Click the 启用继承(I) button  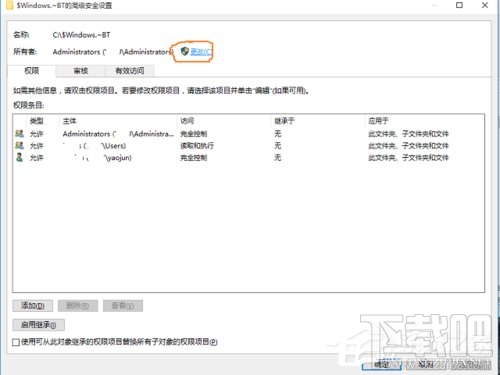(x=38, y=325)
